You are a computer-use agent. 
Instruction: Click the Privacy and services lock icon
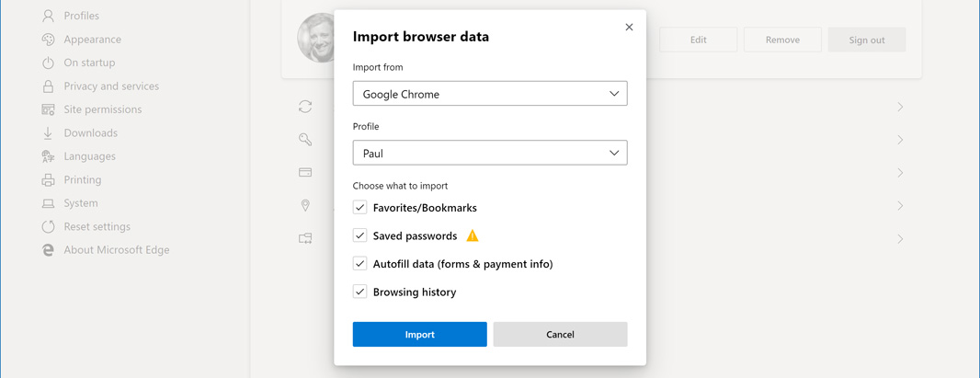click(48, 86)
